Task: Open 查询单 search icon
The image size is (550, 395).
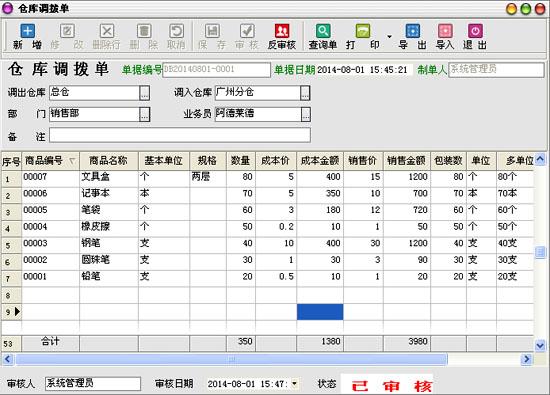Action: pos(323,31)
